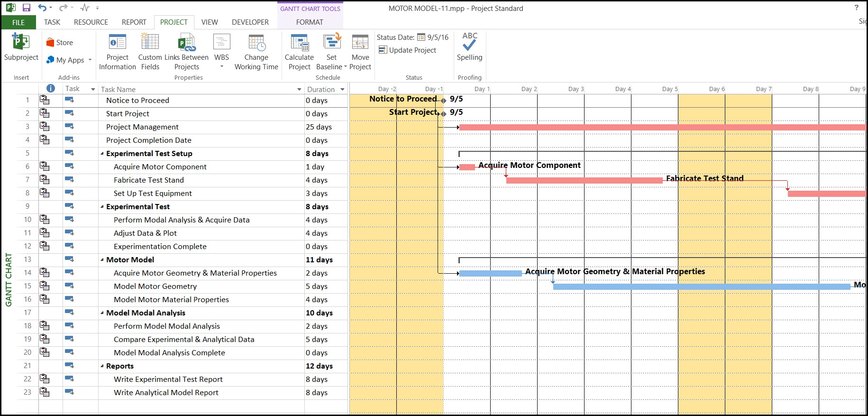Click the Notice to Proceed milestone diamond
This screenshot has height=416, width=868.
point(443,101)
